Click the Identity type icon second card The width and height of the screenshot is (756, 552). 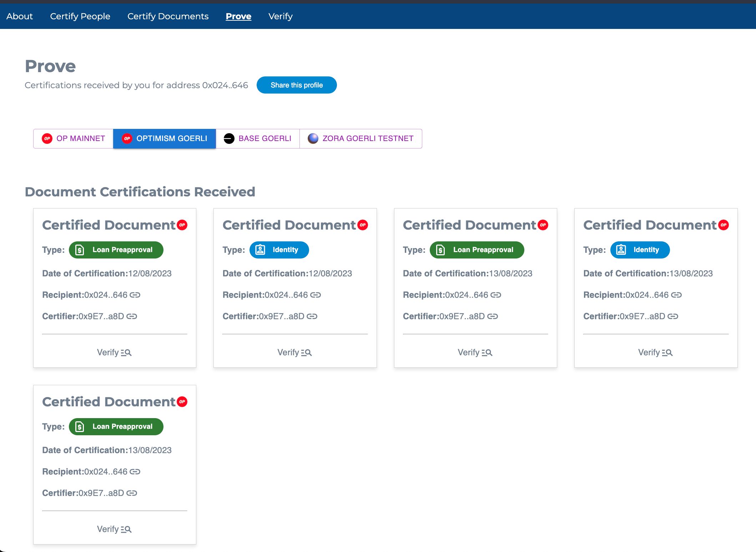click(261, 250)
